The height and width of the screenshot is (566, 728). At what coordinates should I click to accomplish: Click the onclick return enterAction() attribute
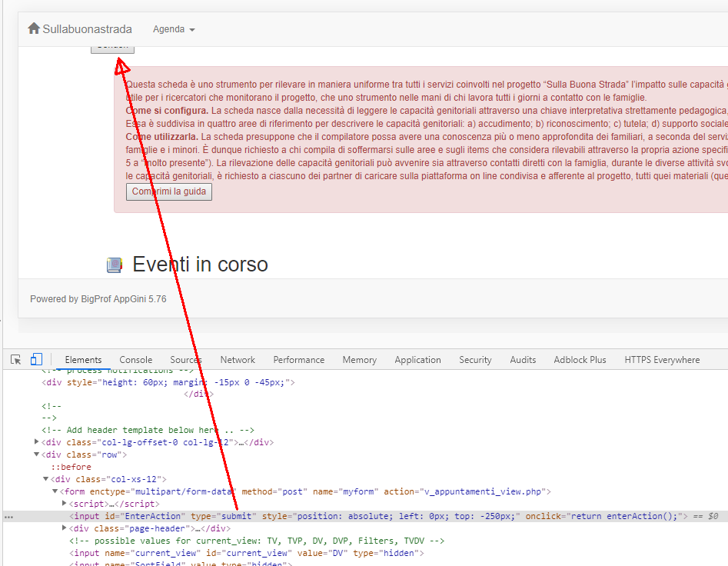[604, 516]
